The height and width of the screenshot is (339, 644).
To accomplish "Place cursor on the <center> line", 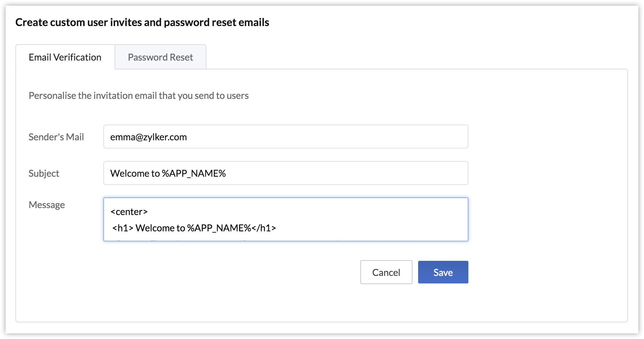I will pos(129,212).
